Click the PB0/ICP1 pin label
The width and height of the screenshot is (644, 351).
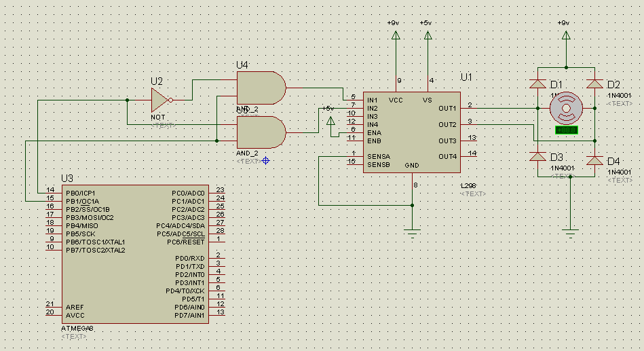[81, 193]
